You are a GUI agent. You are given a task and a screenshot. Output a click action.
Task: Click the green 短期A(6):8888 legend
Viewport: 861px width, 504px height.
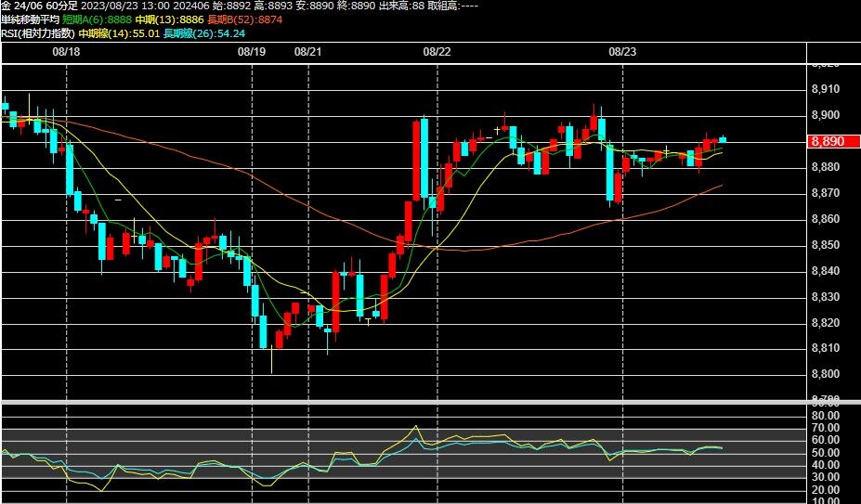(x=98, y=19)
